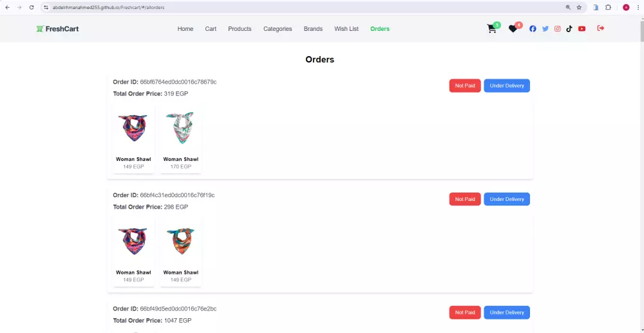Open Brands nav item
The width and height of the screenshot is (644, 333).
click(313, 29)
